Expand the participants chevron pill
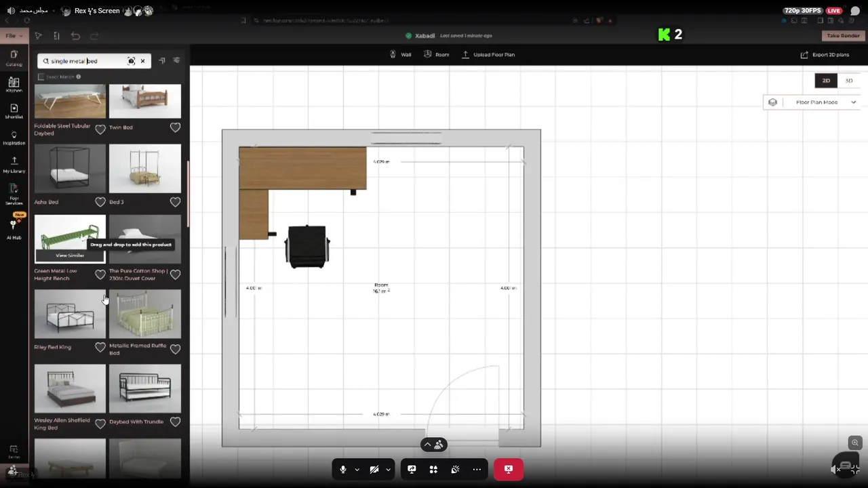 tap(433, 445)
